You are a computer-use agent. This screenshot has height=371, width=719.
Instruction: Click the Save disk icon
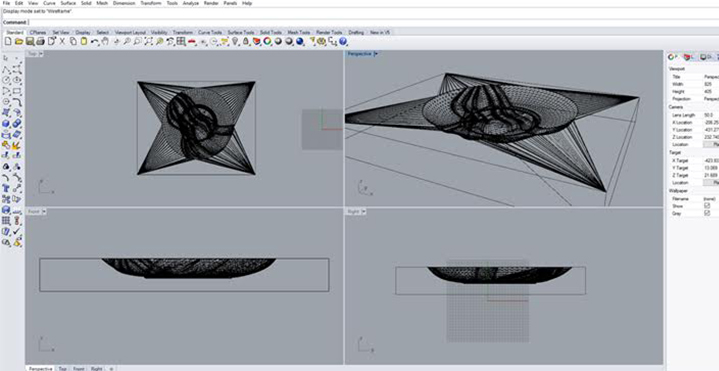(30, 41)
